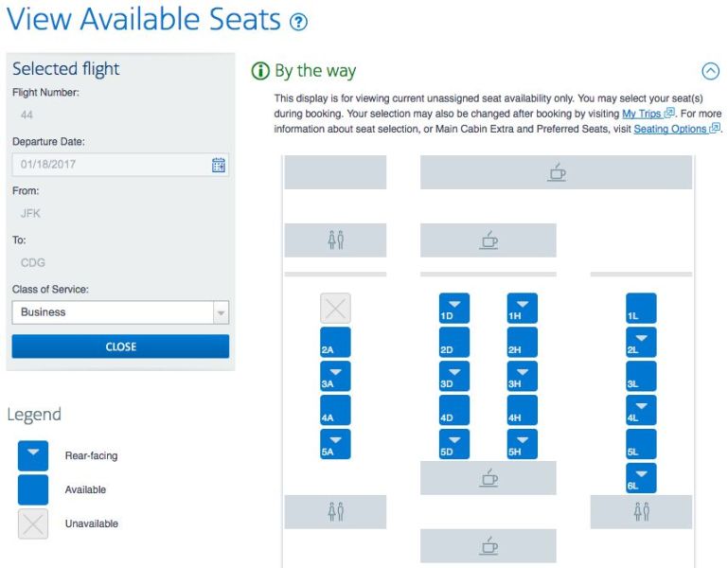
Task: Select rear-facing seat 6L
Action: 641,478
